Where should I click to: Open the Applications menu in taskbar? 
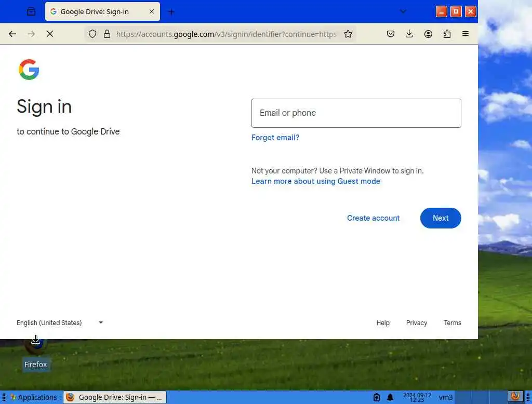[33, 397]
